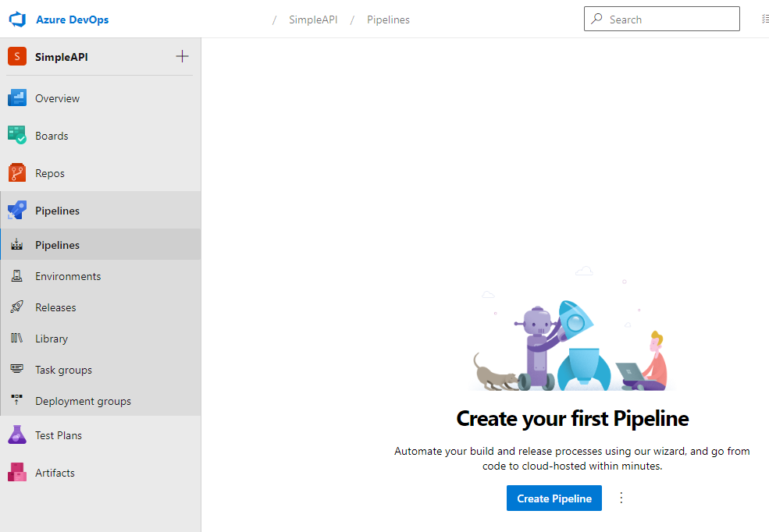Image resolution: width=769 pixels, height=532 pixels.
Task: Open the Task groups page
Action: 63,371
